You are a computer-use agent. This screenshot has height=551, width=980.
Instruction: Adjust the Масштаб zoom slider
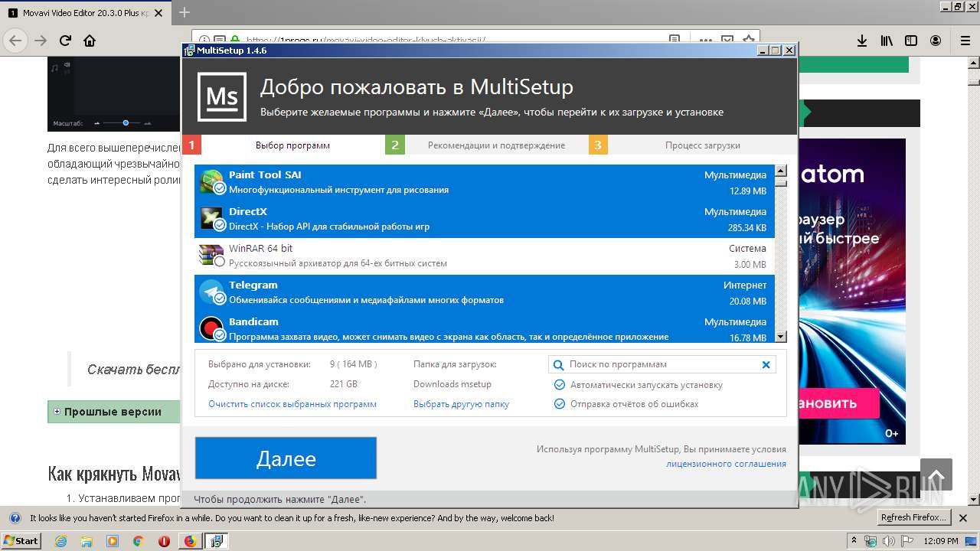(x=125, y=122)
